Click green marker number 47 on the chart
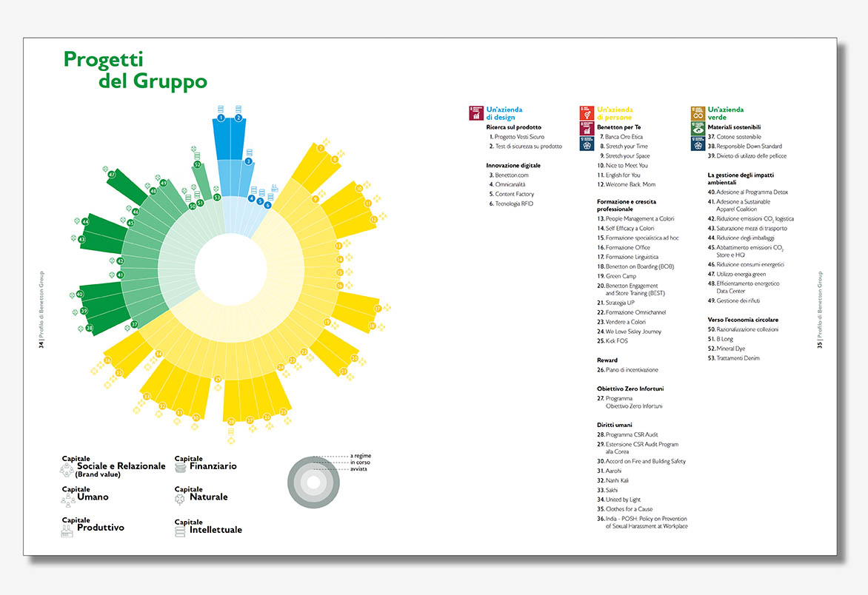This screenshot has width=868, height=595. point(112,174)
